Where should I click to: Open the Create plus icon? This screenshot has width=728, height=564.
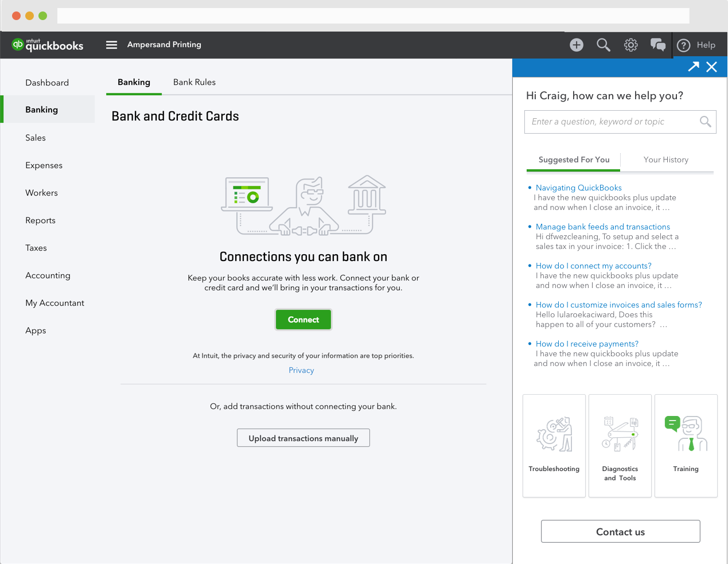pos(577,45)
